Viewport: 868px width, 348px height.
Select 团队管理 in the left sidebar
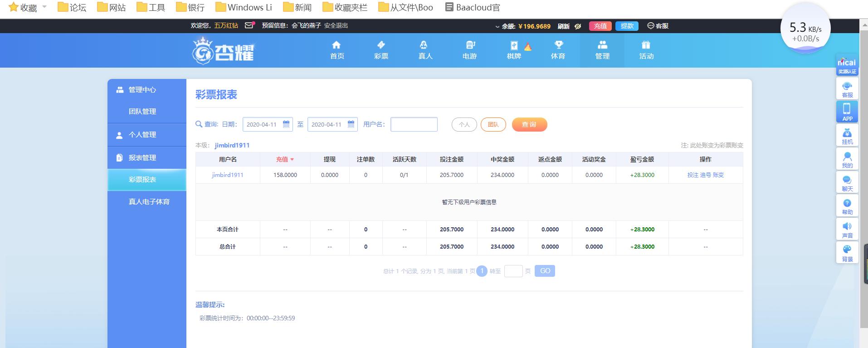(142, 112)
